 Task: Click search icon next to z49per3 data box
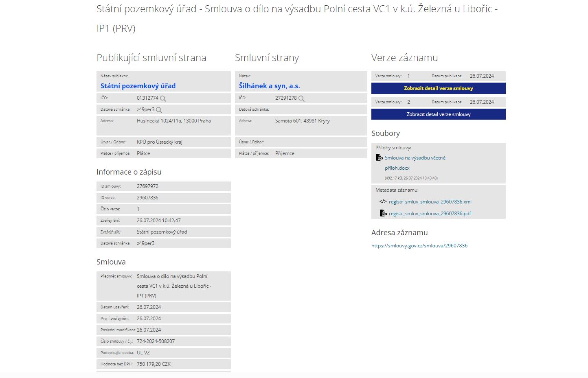[159, 110]
